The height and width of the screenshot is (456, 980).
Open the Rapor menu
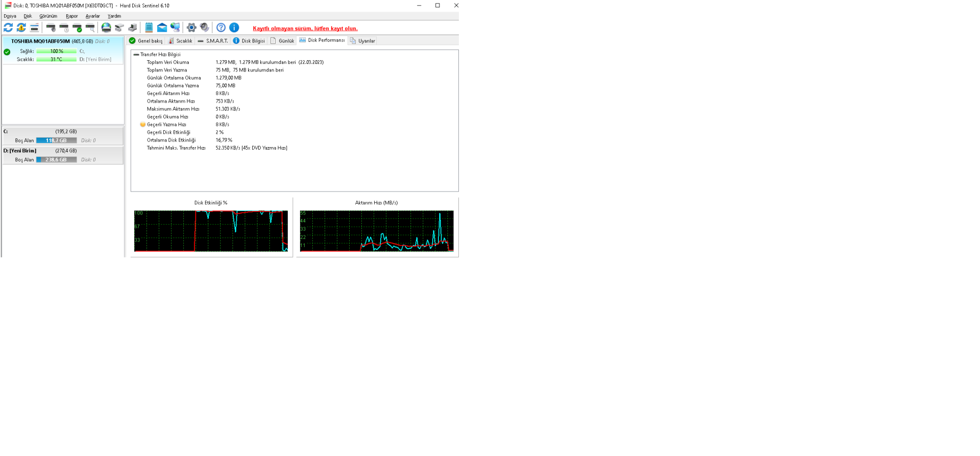(x=72, y=16)
